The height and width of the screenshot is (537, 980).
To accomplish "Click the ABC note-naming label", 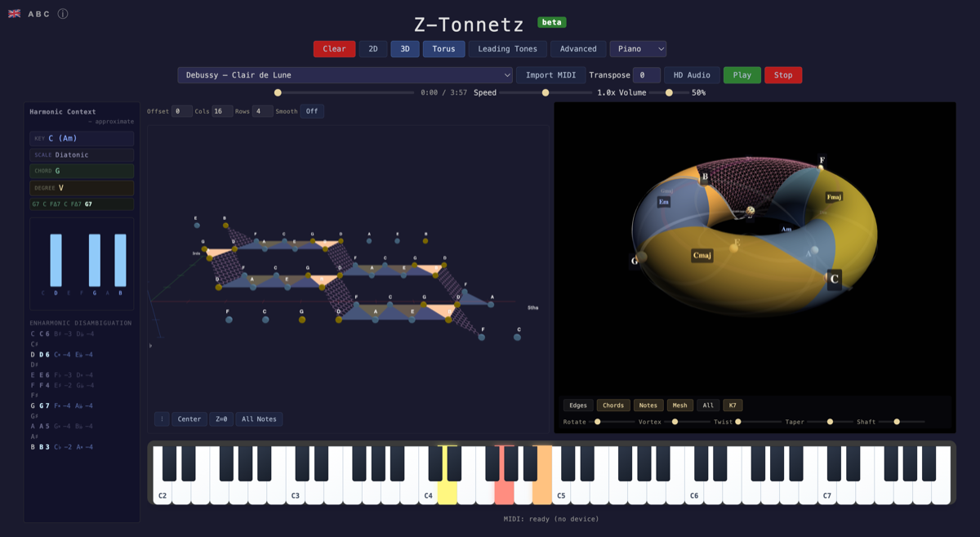I will tap(38, 14).
